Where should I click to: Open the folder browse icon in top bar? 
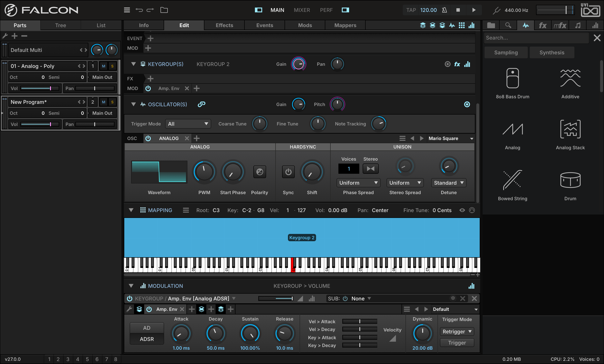[164, 10]
